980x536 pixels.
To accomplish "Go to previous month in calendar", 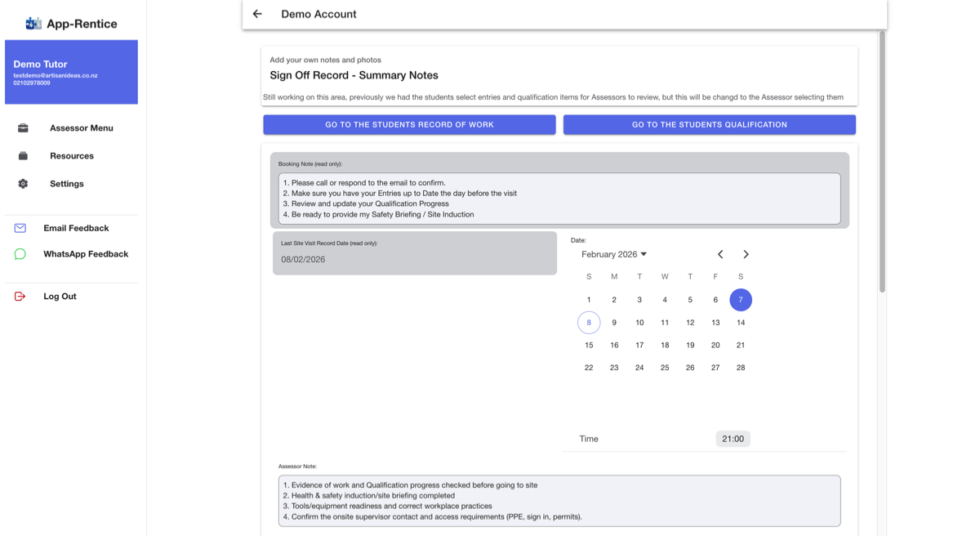I will pos(720,254).
